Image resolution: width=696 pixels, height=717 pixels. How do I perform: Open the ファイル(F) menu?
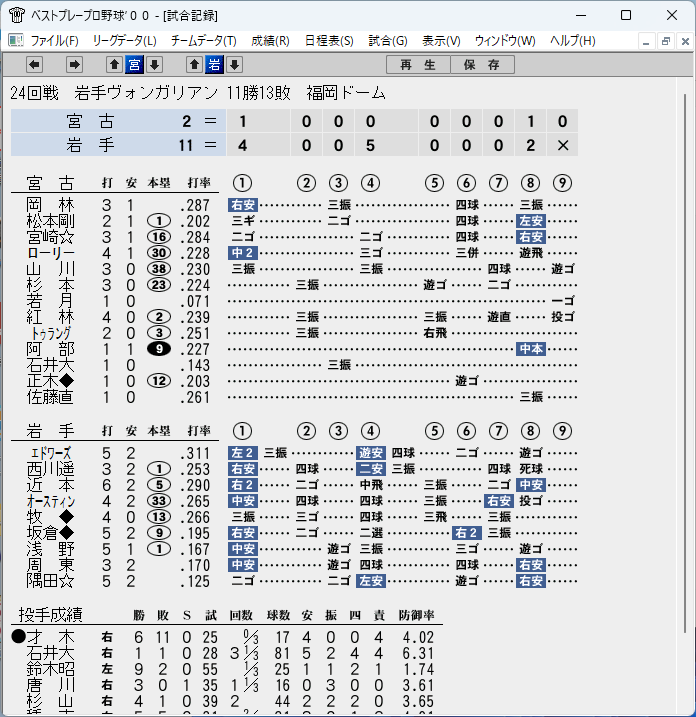(54, 41)
